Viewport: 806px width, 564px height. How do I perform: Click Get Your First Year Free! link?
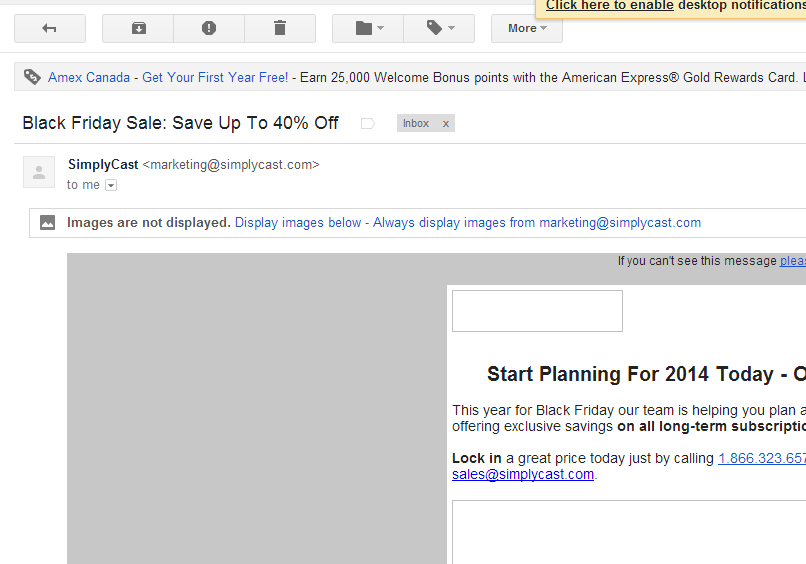(215, 78)
